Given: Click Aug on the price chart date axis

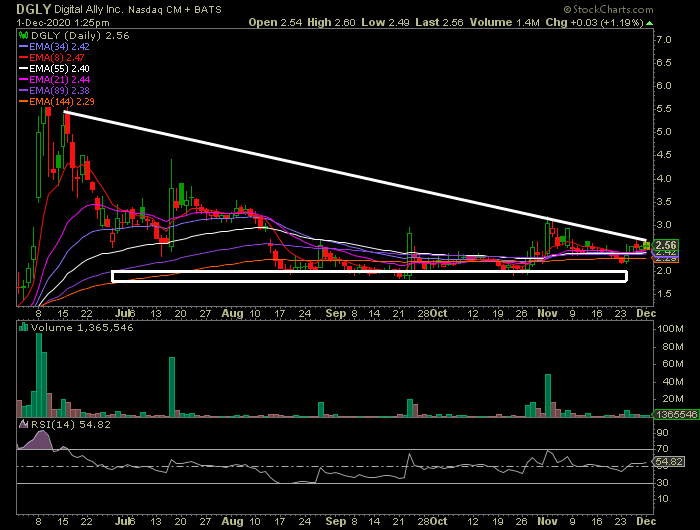Looking at the screenshot, I should 233,313.
